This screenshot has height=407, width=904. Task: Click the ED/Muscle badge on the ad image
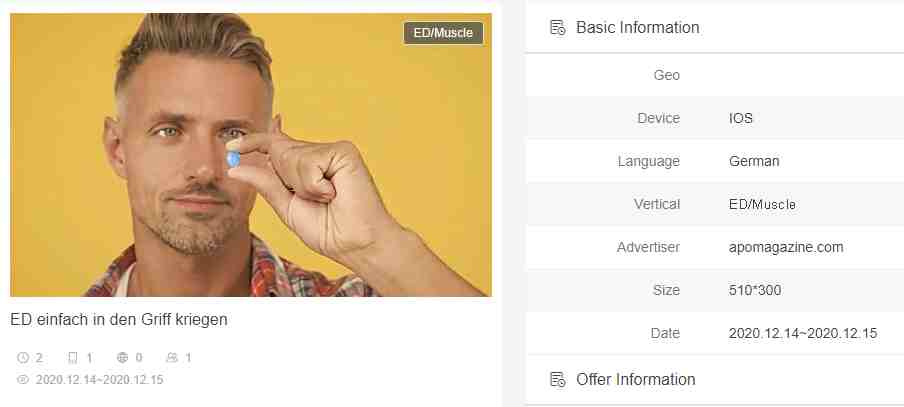click(x=443, y=33)
